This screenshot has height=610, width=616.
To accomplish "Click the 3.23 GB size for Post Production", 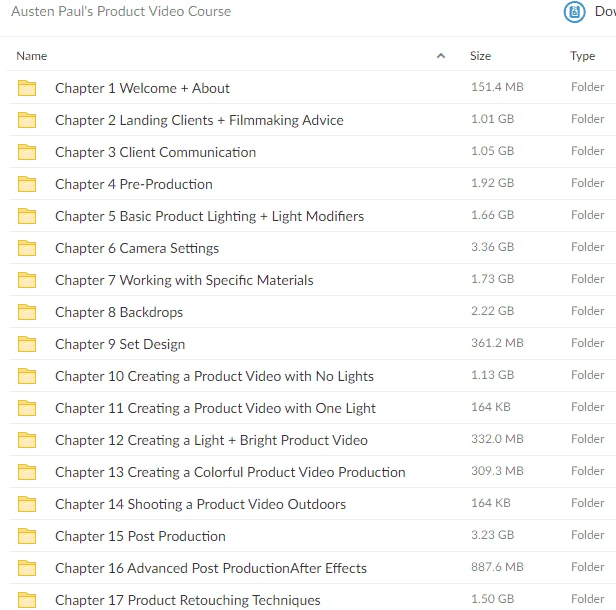I will tap(492, 535).
